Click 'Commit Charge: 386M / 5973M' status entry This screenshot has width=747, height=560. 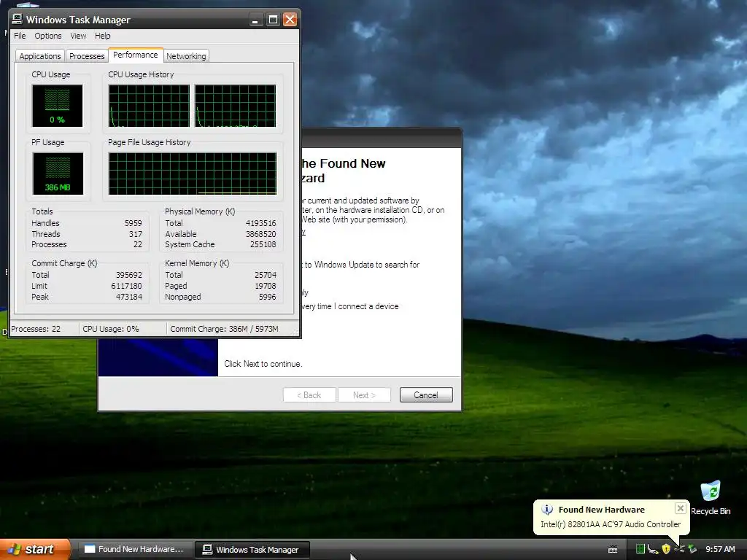(224, 329)
